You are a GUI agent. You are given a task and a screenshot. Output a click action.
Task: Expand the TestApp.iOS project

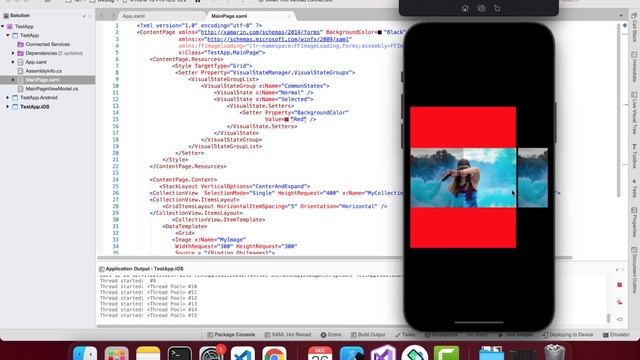click(x=8, y=107)
